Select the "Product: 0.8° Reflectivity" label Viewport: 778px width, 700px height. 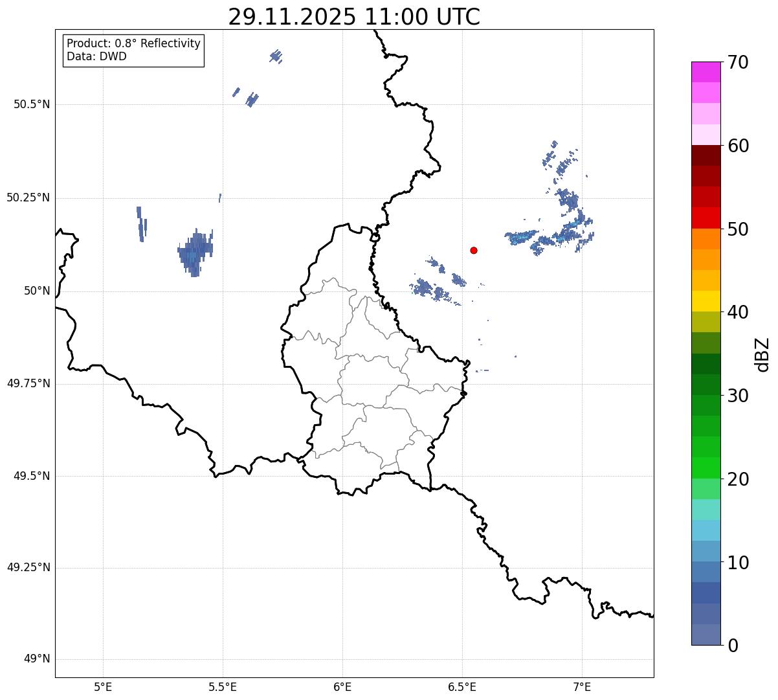(x=134, y=43)
